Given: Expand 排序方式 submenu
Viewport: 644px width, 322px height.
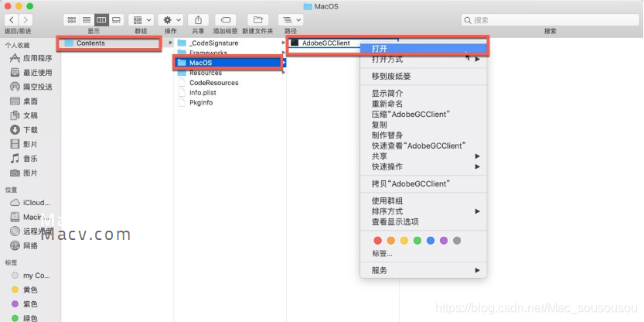Looking at the screenshot, I should pyautogui.click(x=423, y=211).
